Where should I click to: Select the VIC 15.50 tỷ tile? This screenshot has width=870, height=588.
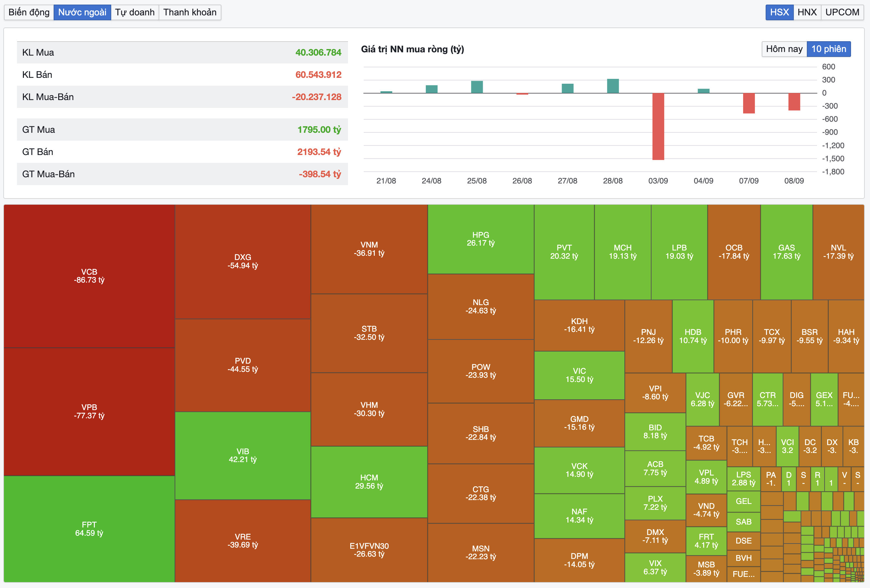click(579, 375)
